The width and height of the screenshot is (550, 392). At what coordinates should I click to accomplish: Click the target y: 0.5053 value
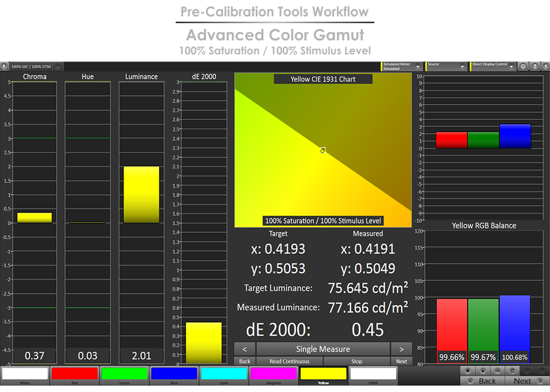[278, 269]
